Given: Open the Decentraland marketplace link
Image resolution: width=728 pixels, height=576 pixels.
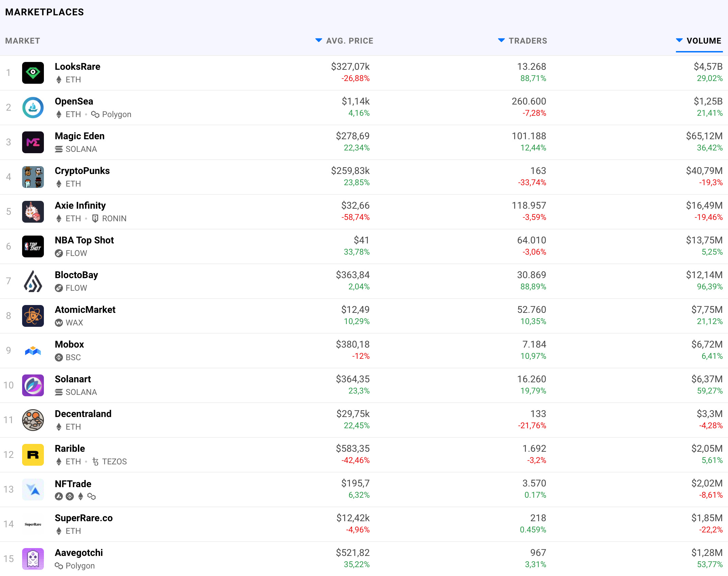Looking at the screenshot, I should (x=83, y=414).
